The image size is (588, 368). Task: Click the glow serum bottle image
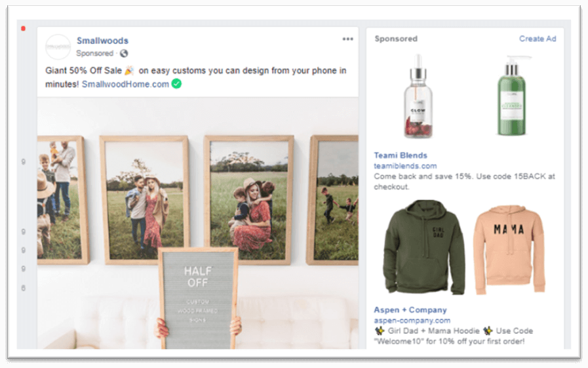(418, 96)
